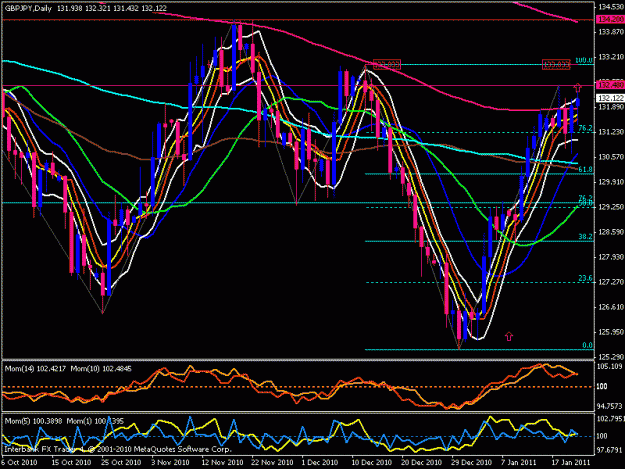
Task: Click the 105.109 momentum scale value
Action: (x=610, y=367)
